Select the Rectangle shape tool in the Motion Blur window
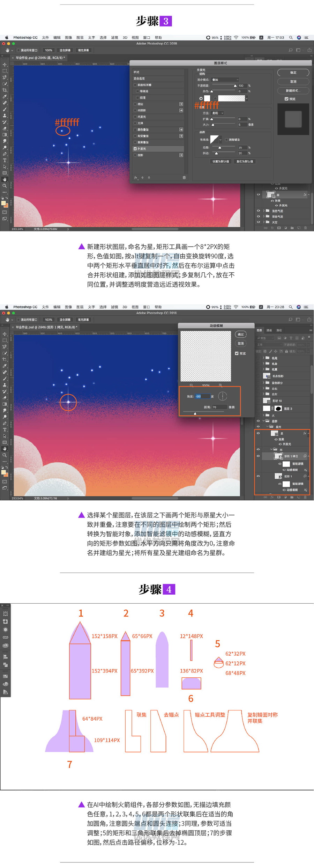 click(5, 442)
